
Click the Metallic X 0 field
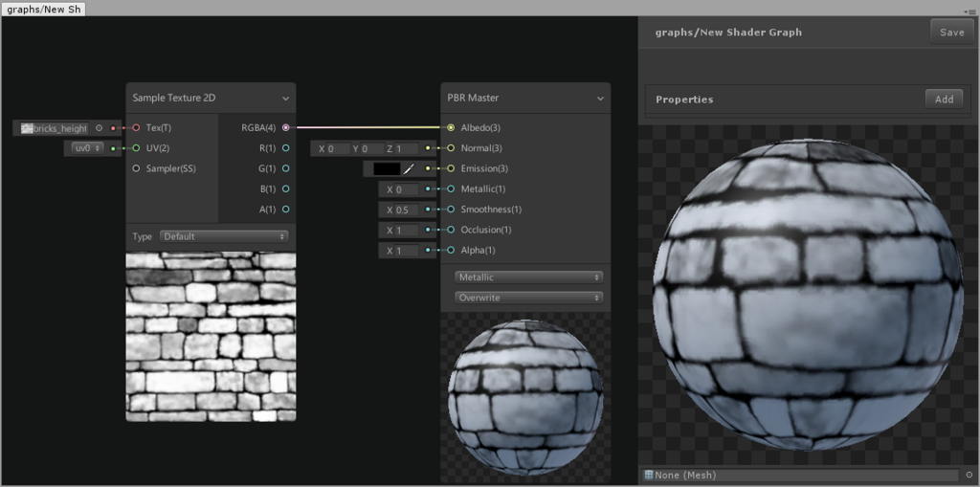coord(406,189)
